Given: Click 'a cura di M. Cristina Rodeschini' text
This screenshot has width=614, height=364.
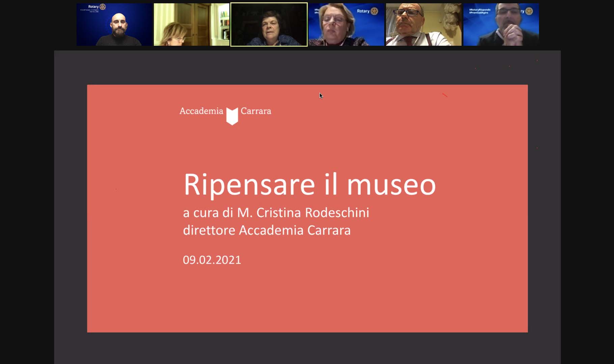Looking at the screenshot, I should pos(276,213).
